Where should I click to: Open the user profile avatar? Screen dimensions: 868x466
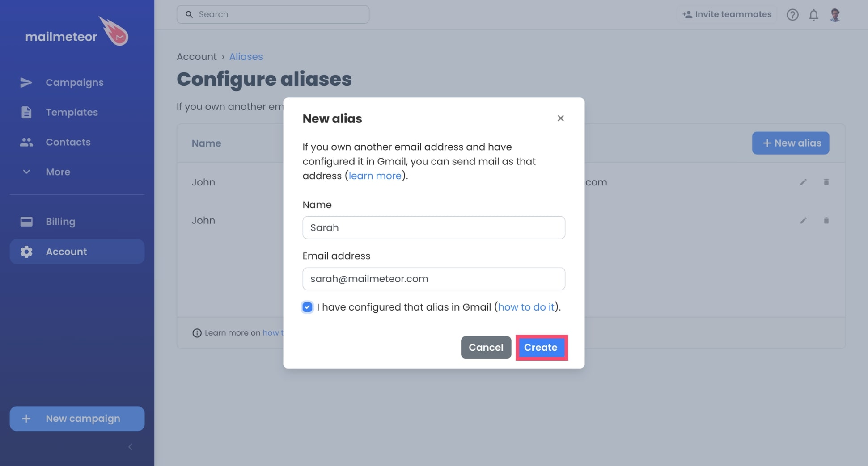[x=834, y=15]
